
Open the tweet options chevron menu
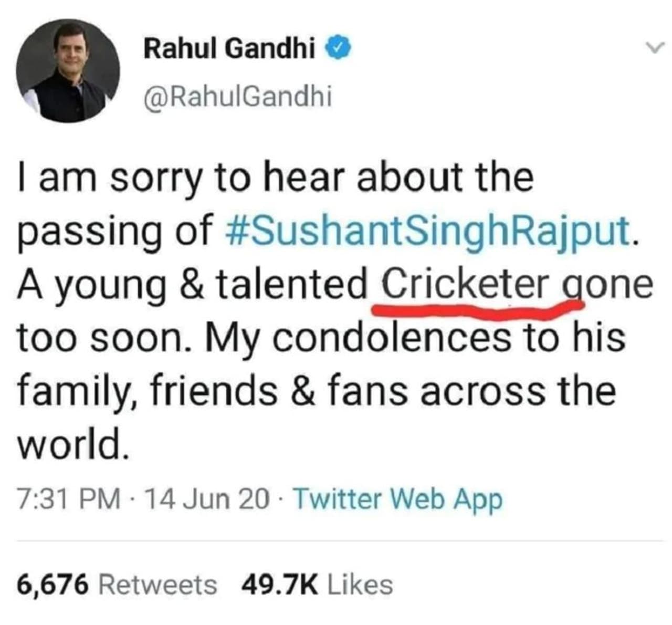point(654,48)
